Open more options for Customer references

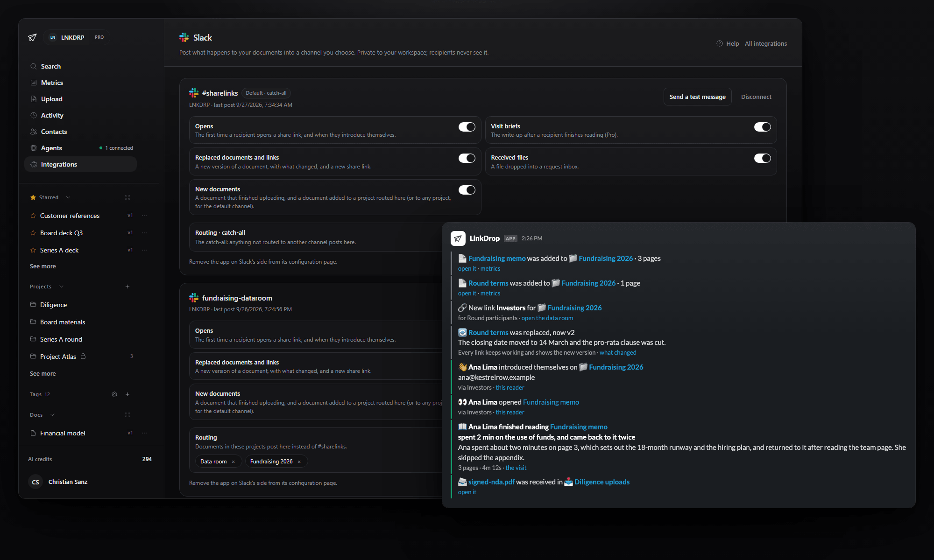[x=144, y=216]
